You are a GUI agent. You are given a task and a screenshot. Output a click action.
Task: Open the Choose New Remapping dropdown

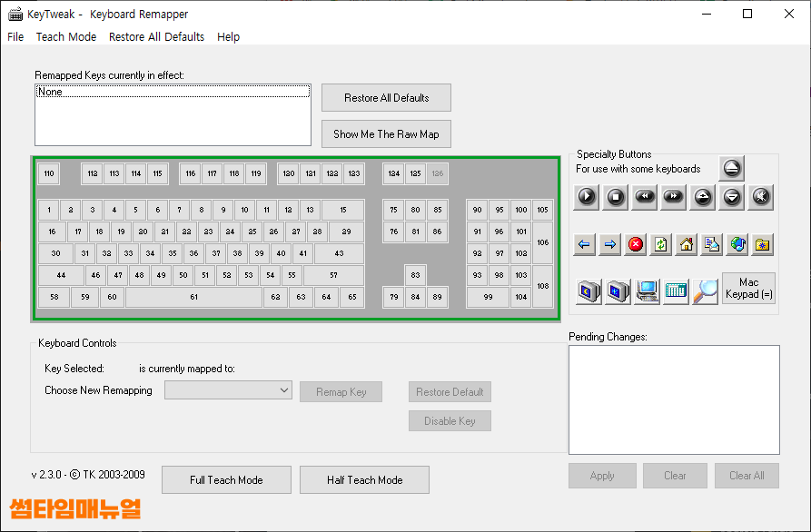228,390
